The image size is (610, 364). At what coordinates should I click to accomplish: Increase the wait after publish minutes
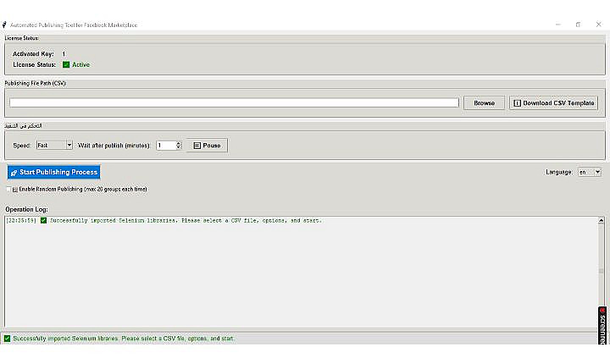179,143
